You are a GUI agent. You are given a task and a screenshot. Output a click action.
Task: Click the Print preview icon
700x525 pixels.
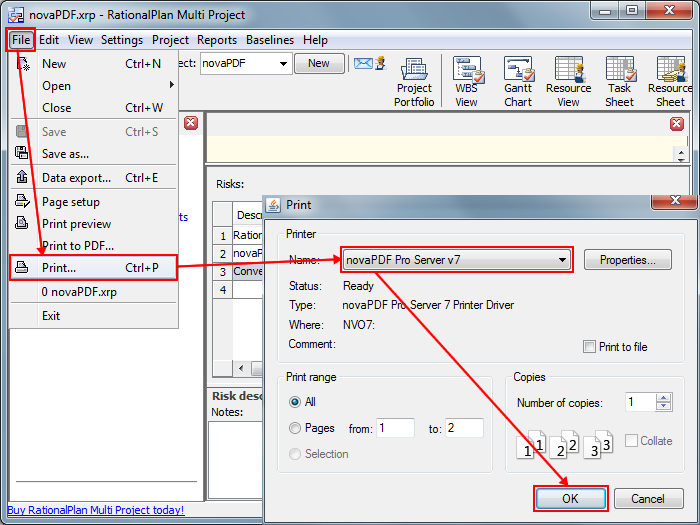(21, 222)
